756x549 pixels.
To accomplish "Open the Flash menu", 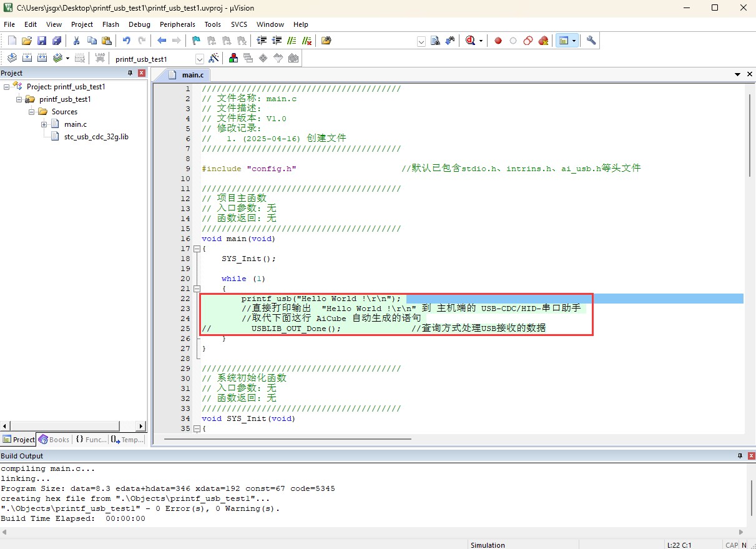I will [110, 24].
